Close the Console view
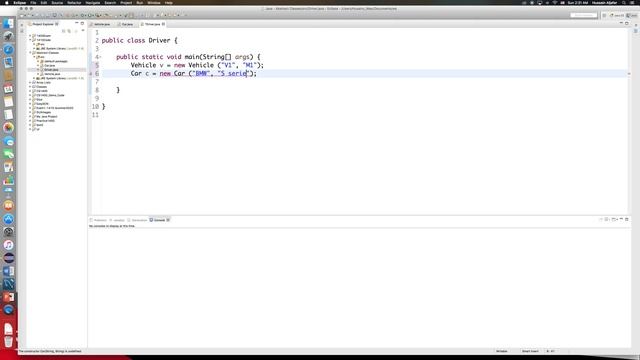The height and width of the screenshot is (360, 640). pyautogui.click(x=168, y=220)
